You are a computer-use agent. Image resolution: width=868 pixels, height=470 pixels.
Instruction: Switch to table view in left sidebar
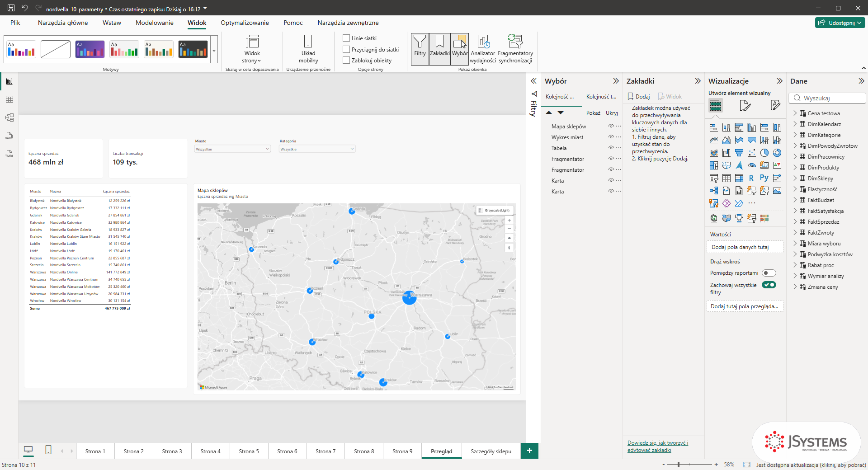(9, 99)
